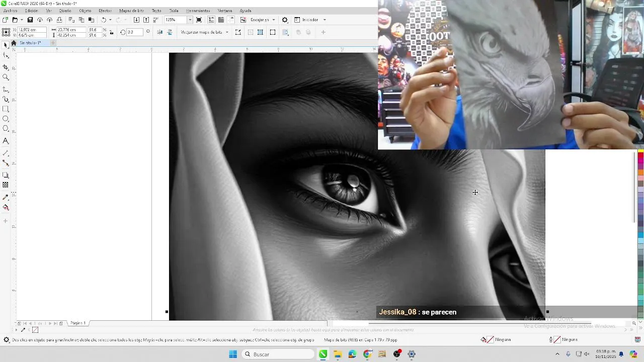Select the Ellipse tool
The image size is (644, 362).
6,119
